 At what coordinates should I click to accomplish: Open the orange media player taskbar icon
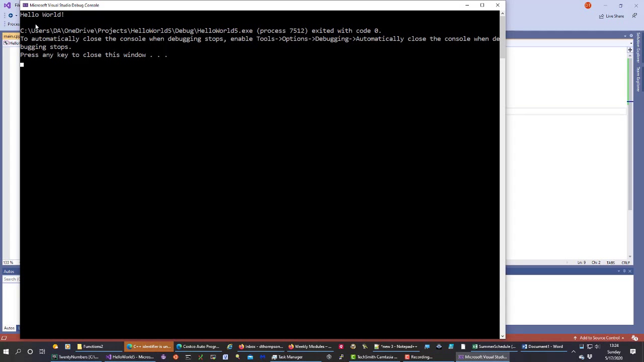(67, 346)
